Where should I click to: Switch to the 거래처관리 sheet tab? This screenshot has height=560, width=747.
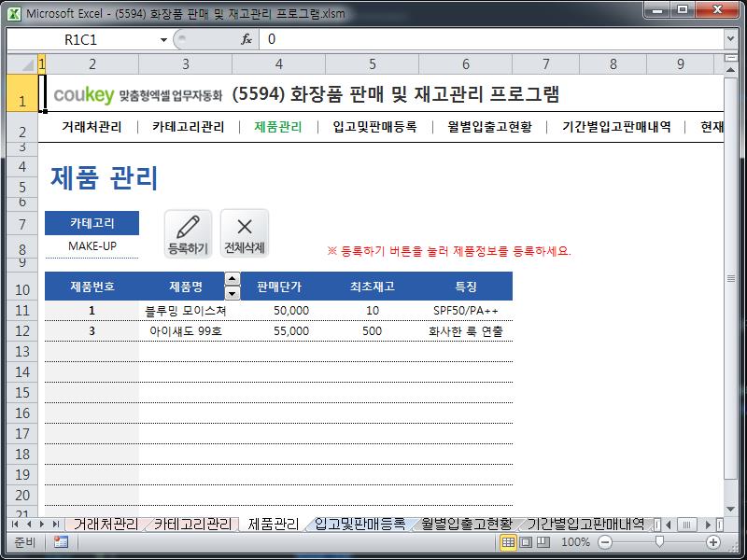pyautogui.click(x=106, y=525)
